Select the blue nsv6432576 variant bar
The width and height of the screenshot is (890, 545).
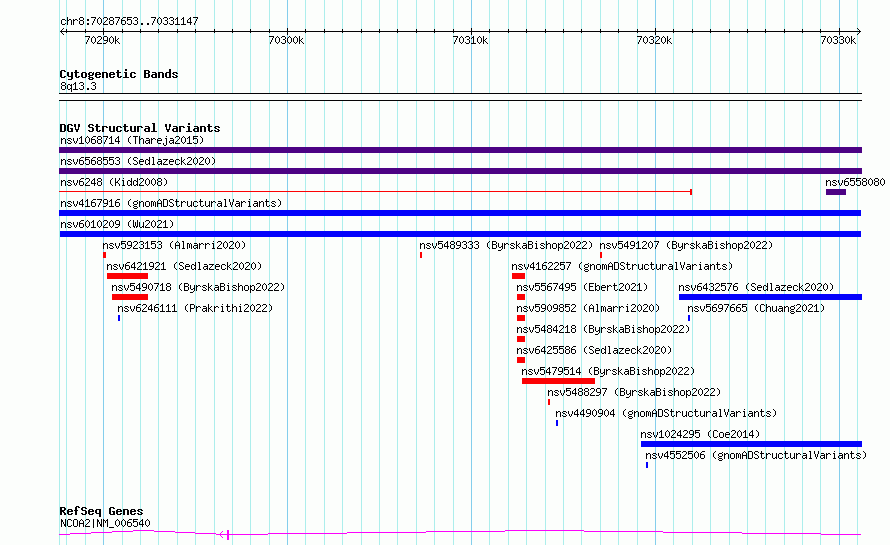tap(770, 297)
